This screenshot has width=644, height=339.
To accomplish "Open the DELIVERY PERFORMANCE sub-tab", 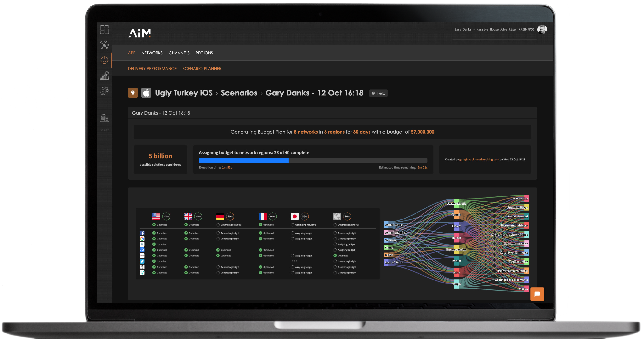I will click(152, 69).
